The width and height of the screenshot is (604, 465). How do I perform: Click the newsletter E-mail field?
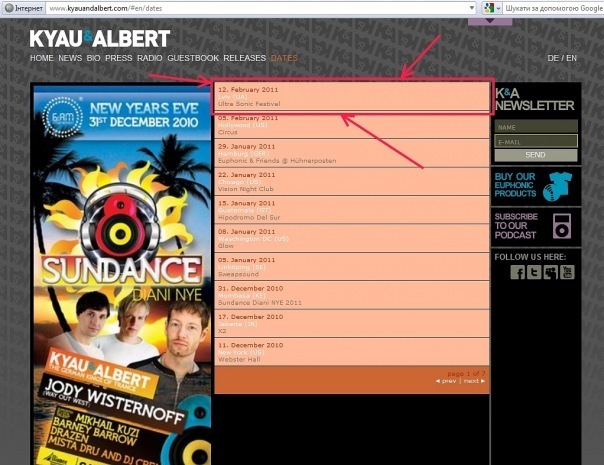tap(535, 141)
